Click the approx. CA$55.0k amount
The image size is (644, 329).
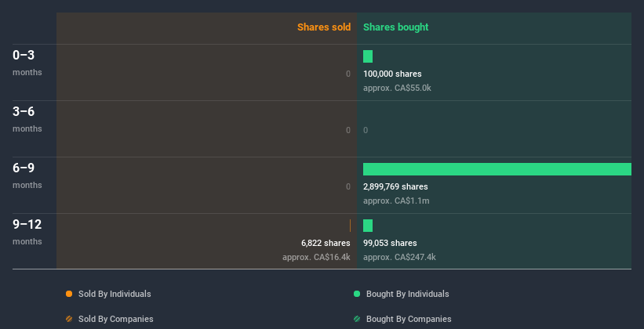click(397, 88)
